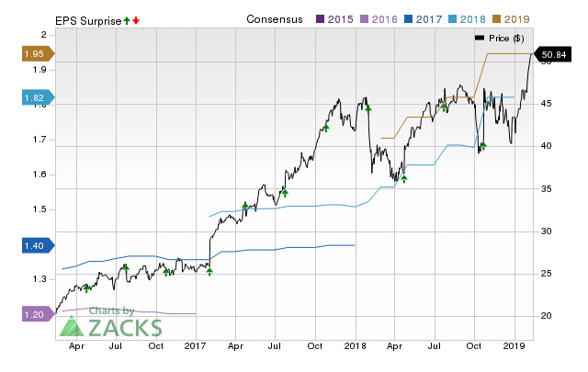Click the flat top of the orange 2019 line

pyautogui.click(x=507, y=54)
